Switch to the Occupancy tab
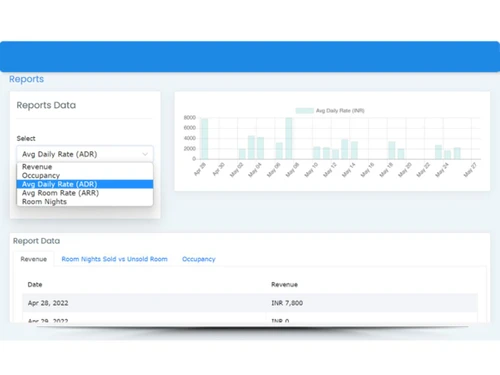 (x=199, y=259)
